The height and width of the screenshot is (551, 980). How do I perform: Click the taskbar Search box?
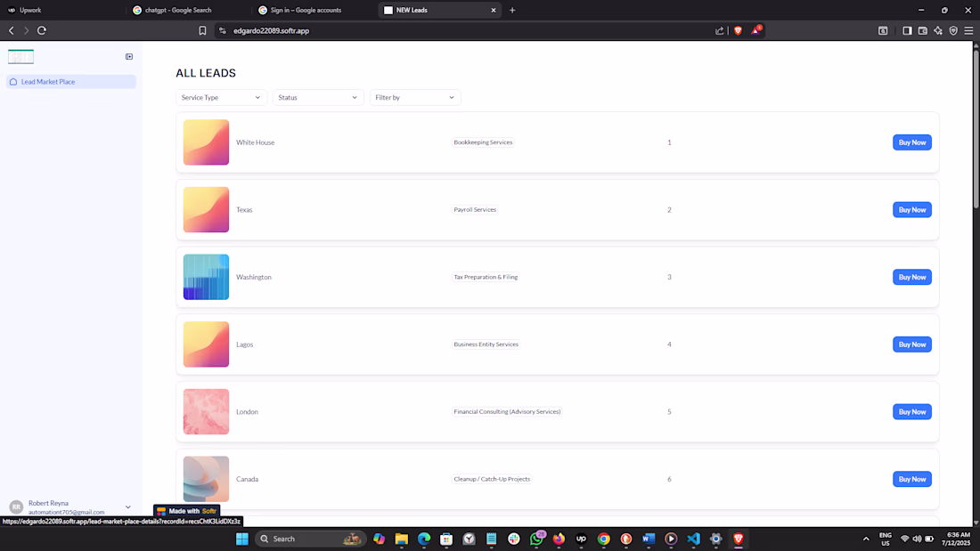click(x=309, y=539)
